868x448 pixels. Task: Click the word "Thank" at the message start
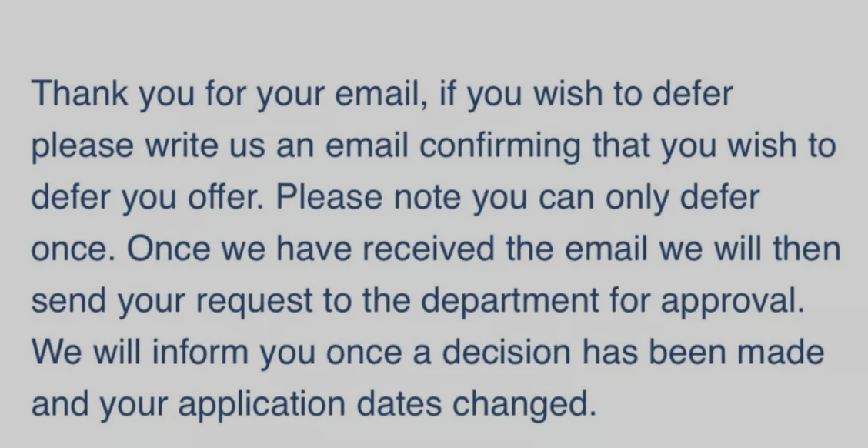click(x=80, y=93)
